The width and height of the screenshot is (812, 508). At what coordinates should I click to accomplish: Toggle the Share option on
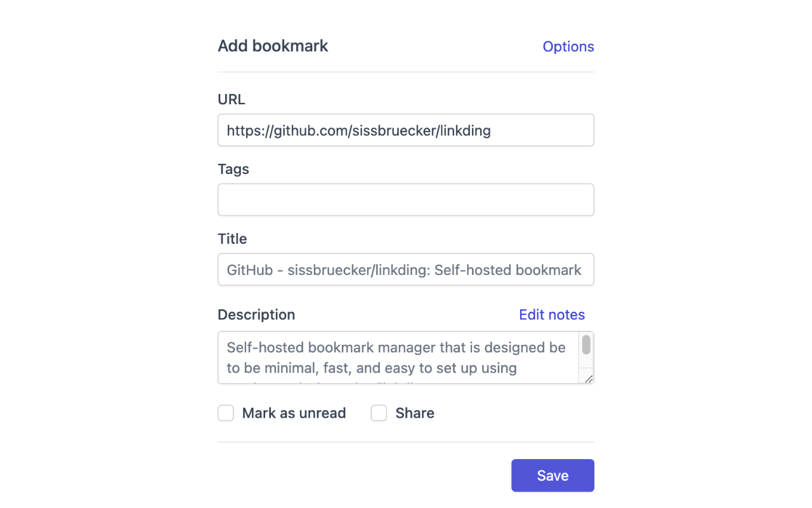[379, 413]
